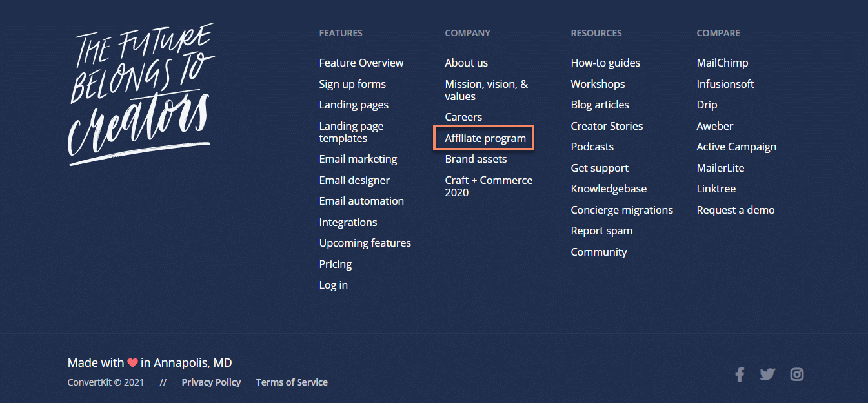868x403 pixels.
Task: Compare ConvertKit with MailChimp
Action: (x=722, y=63)
